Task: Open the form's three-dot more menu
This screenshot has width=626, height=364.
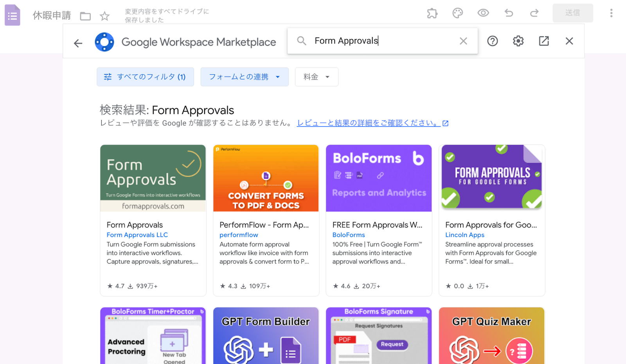Action: click(x=611, y=13)
